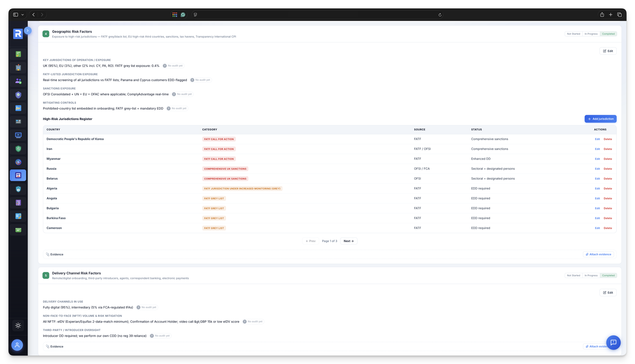
Task: Click the STATUS column header
Action: (x=476, y=129)
